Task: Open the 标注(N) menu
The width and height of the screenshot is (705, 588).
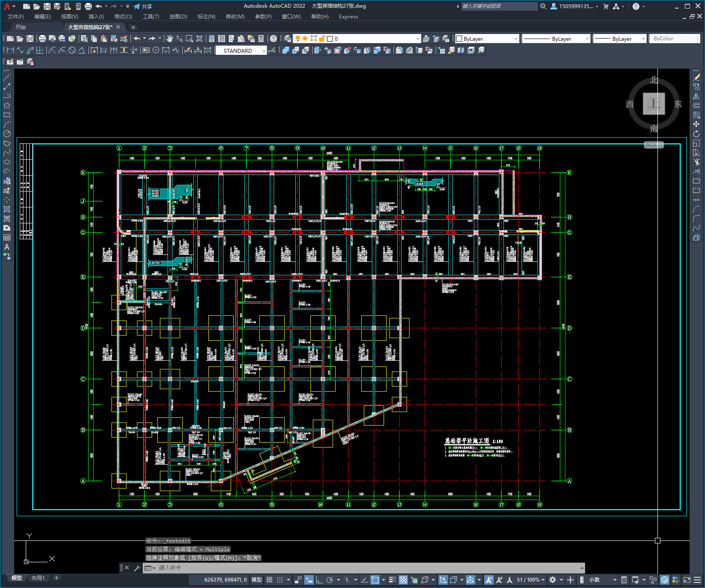Action: point(206,17)
